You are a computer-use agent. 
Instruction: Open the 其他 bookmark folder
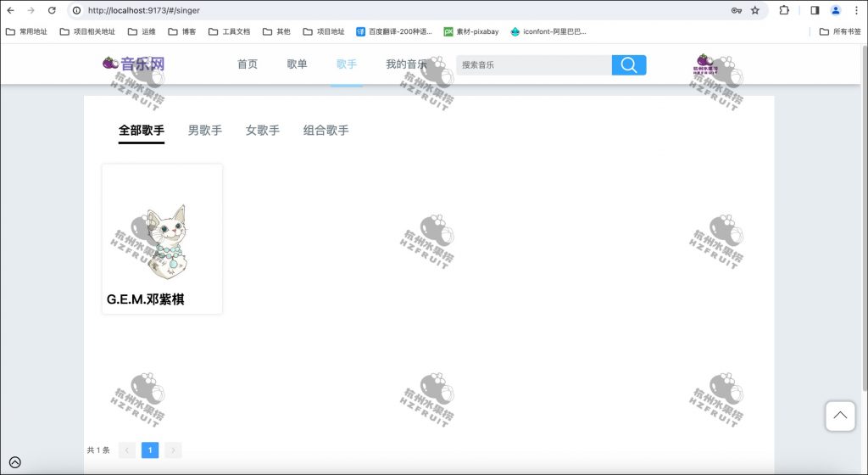276,31
